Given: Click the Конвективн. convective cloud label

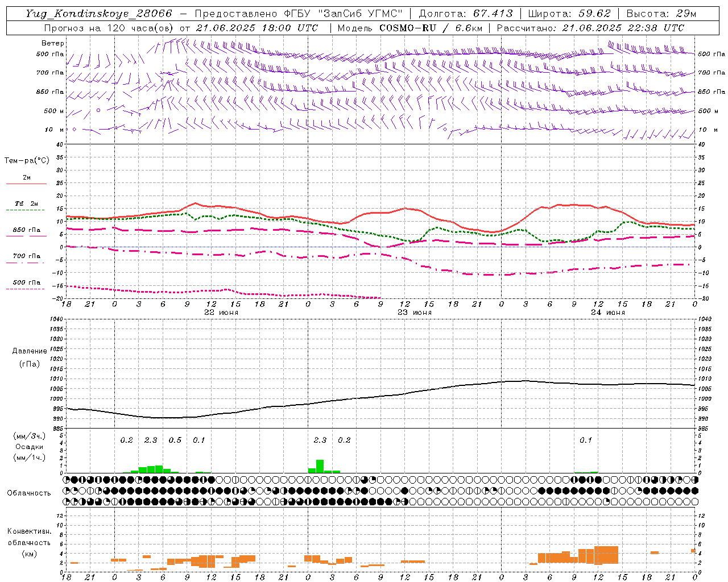Looking at the screenshot, I should (x=30, y=531).
